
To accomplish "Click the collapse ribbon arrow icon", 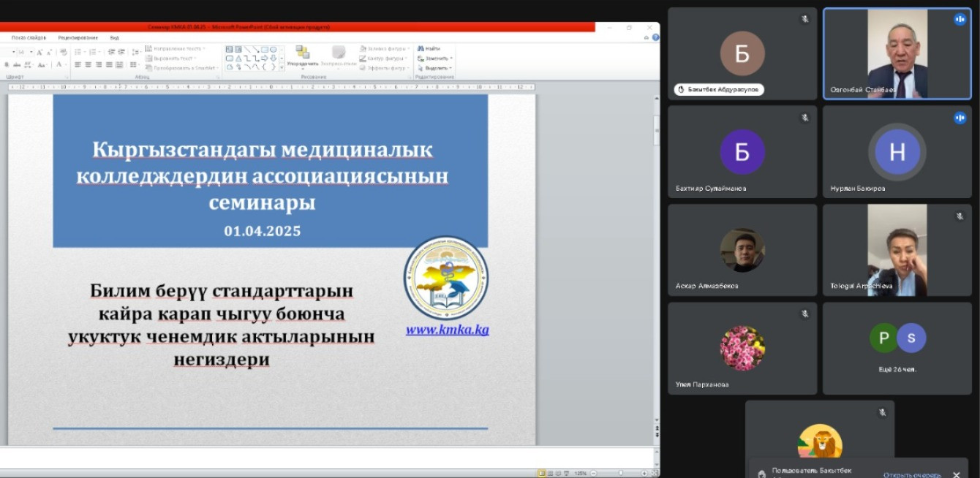I will coord(647,37).
